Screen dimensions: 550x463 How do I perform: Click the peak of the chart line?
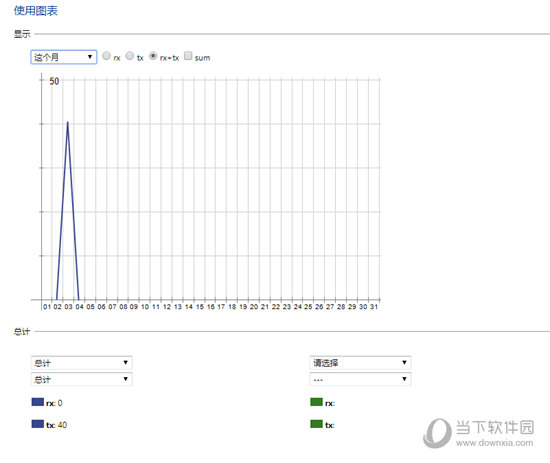[x=68, y=122]
